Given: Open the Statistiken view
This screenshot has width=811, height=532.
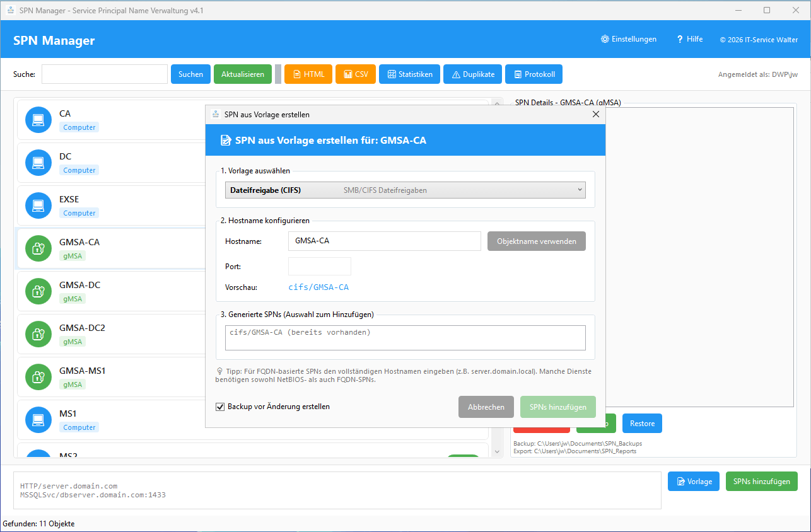Looking at the screenshot, I should coord(409,74).
